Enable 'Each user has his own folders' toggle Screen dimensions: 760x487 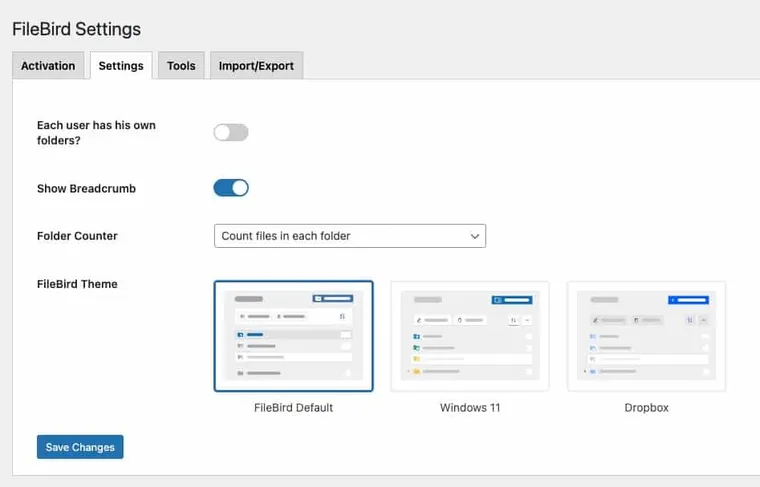pyautogui.click(x=231, y=132)
